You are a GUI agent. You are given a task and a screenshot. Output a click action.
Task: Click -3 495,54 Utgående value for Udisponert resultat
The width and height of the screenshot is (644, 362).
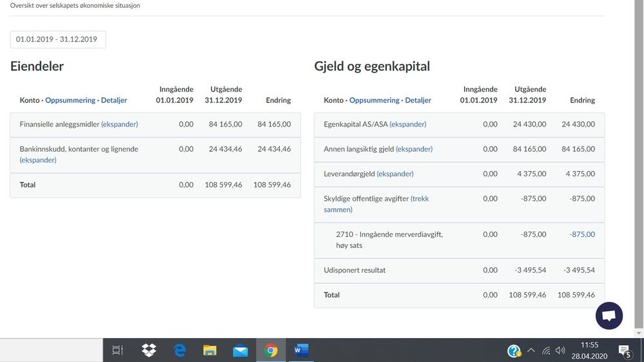(x=531, y=270)
